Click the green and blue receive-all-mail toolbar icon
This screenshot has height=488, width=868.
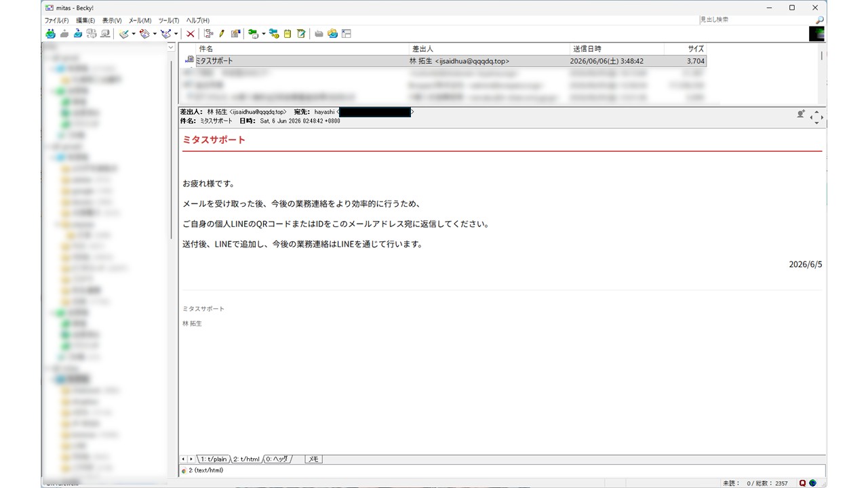(50, 34)
